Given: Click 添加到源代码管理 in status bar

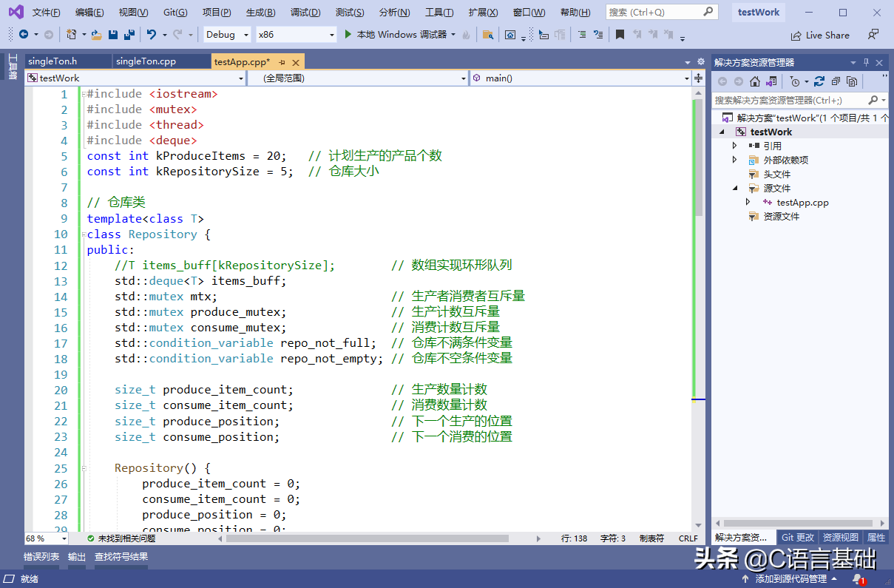Looking at the screenshot, I should click(791, 579).
